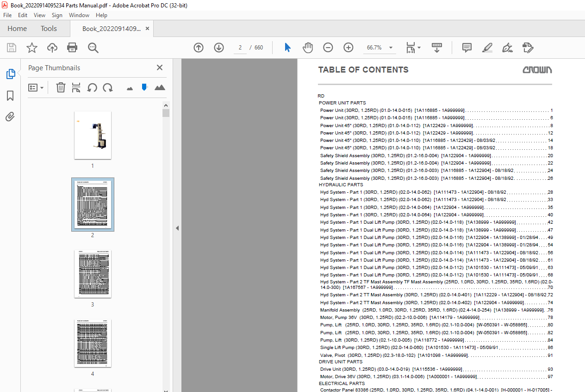Collapse the navigation pane arrow
The image size is (585, 392).
176,228
